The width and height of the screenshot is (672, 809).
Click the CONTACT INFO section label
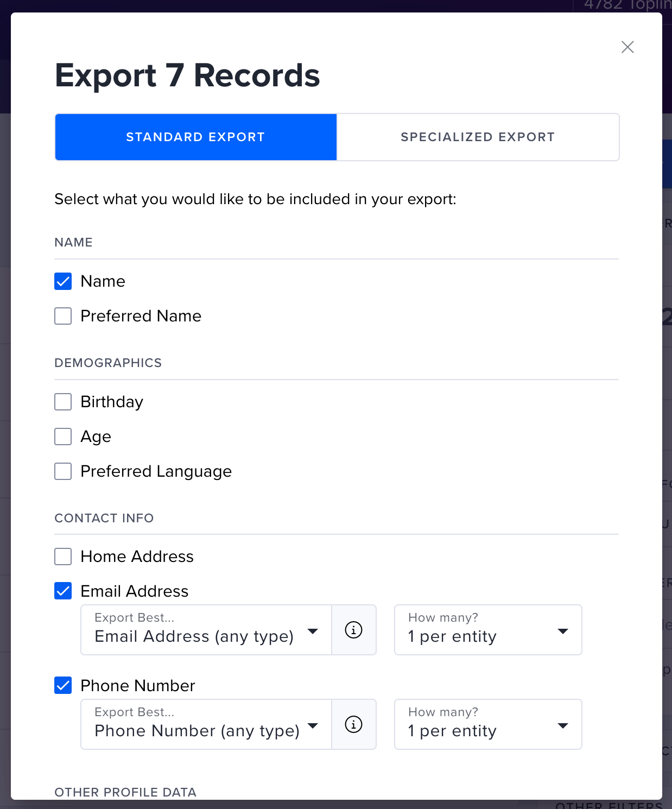tap(104, 518)
